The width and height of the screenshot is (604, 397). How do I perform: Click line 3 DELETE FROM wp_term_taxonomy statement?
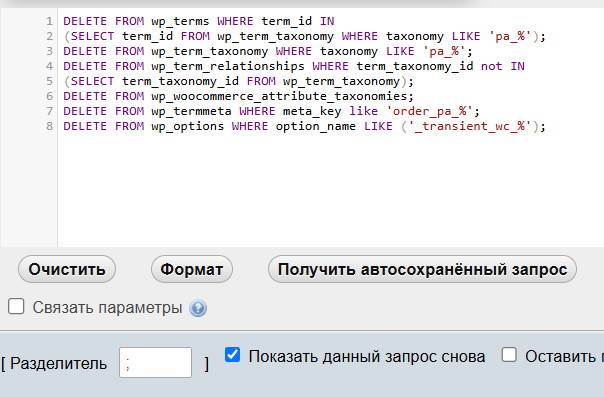coord(268,51)
